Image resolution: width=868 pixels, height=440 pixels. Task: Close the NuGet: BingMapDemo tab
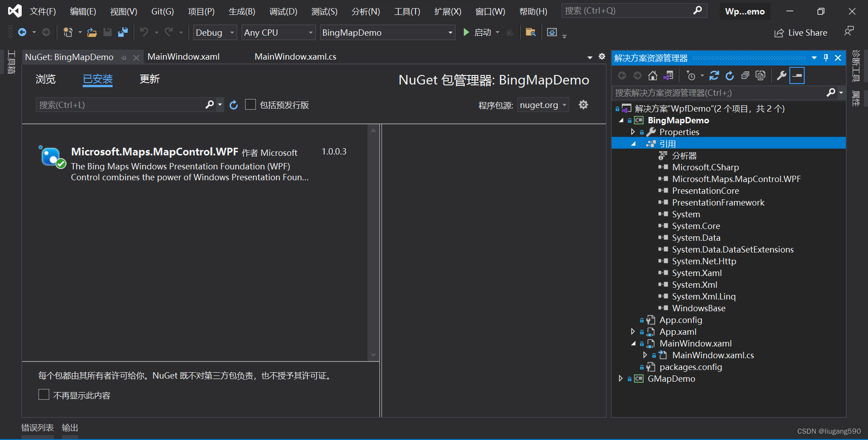[x=136, y=57]
